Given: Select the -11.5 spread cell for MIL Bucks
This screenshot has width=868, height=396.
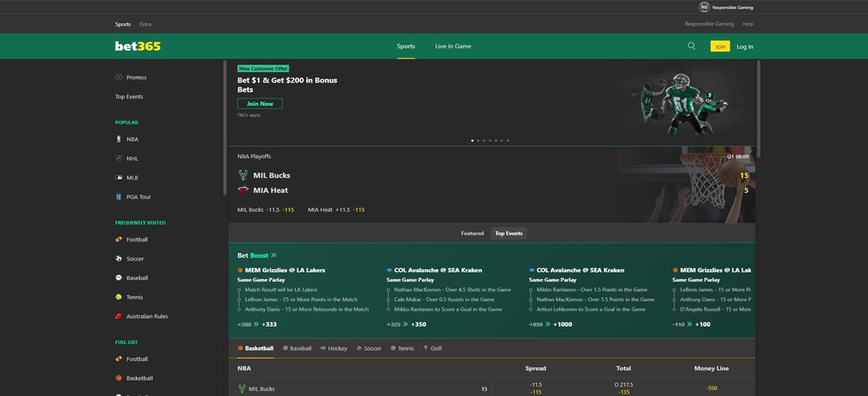Looking at the screenshot, I should click(536, 388).
